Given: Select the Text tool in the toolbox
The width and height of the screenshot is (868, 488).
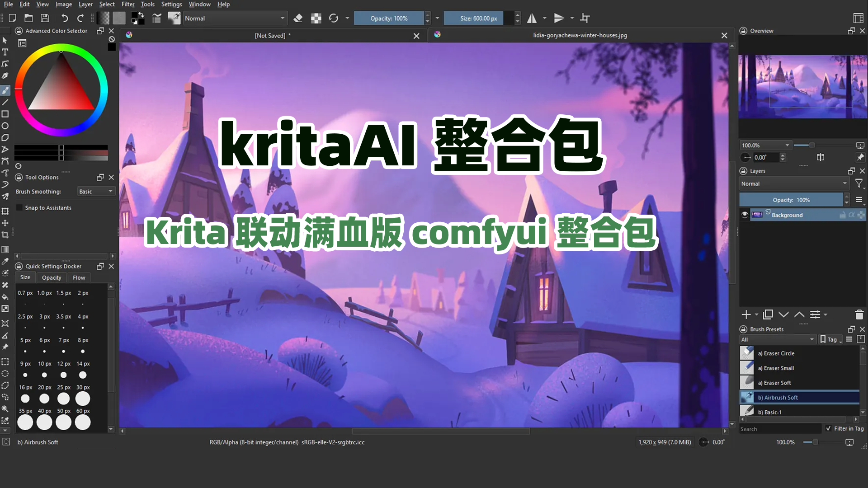Looking at the screenshot, I should tap(5, 52).
